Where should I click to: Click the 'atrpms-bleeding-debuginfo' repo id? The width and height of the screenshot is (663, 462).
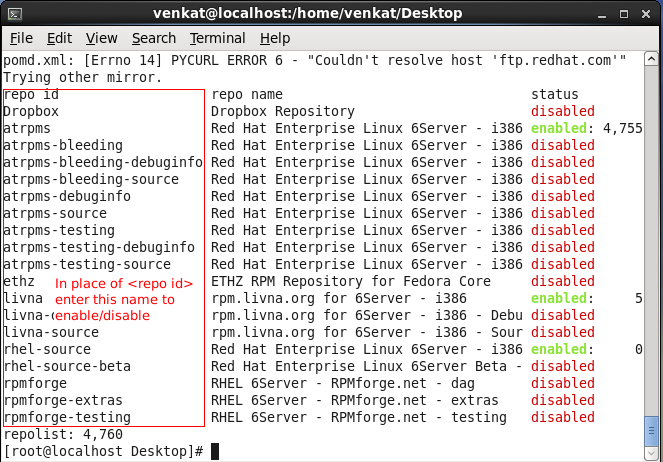[103, 162]
